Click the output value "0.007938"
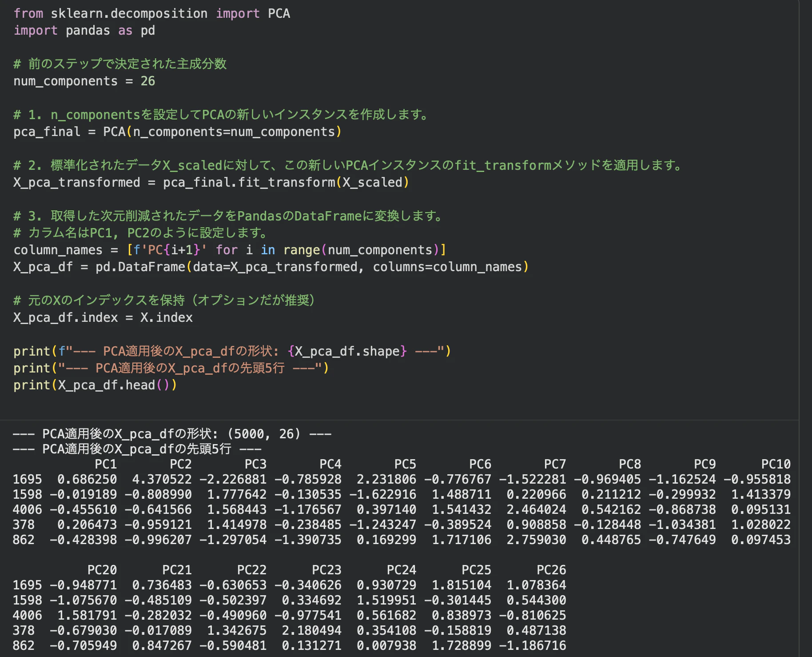Viewport: 812px width, 657px height. 386,645
